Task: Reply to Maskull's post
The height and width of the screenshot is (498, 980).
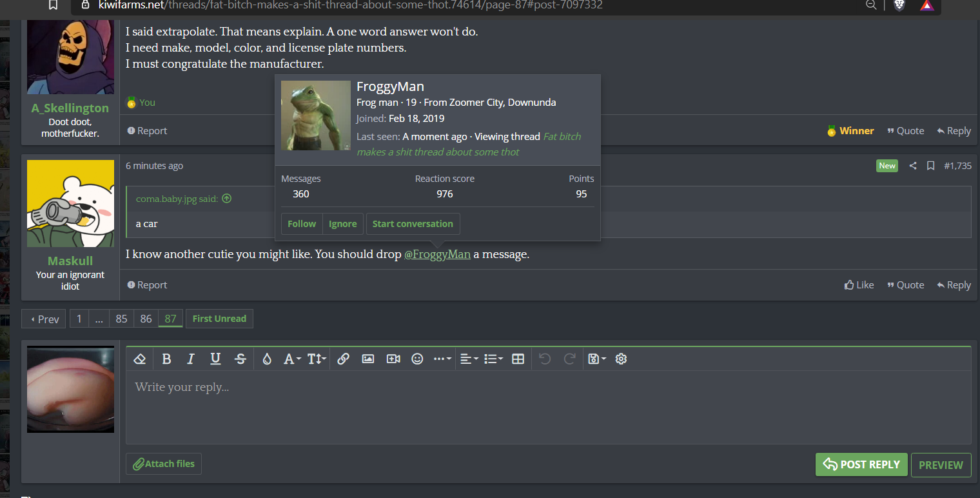Action: click(x=954, y=285)
